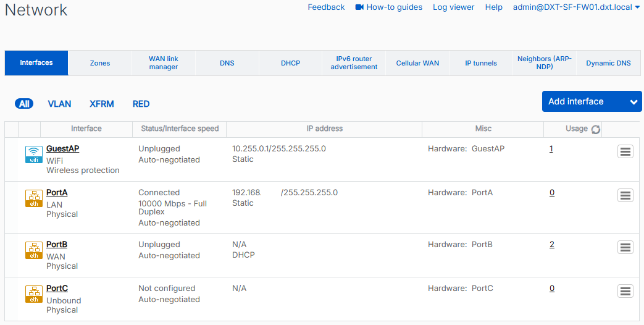This screenshot has width=644, height=325.
Task: Open the PortA row hamburger menu
Action: pos(625,195)
